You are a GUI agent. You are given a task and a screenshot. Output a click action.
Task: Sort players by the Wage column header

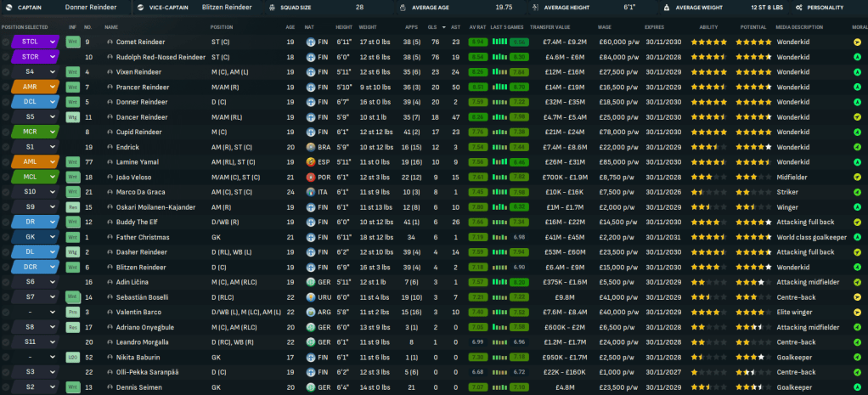pos(605,26)
